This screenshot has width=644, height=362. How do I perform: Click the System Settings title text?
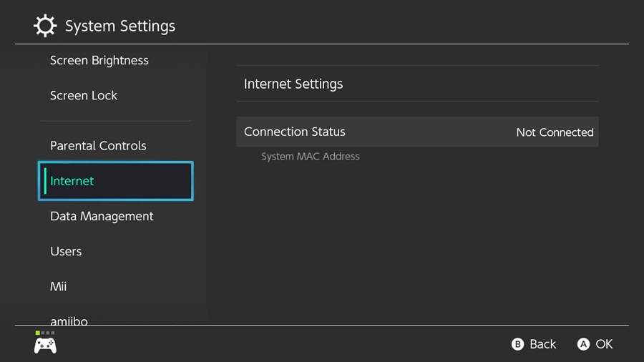point(120,26)
